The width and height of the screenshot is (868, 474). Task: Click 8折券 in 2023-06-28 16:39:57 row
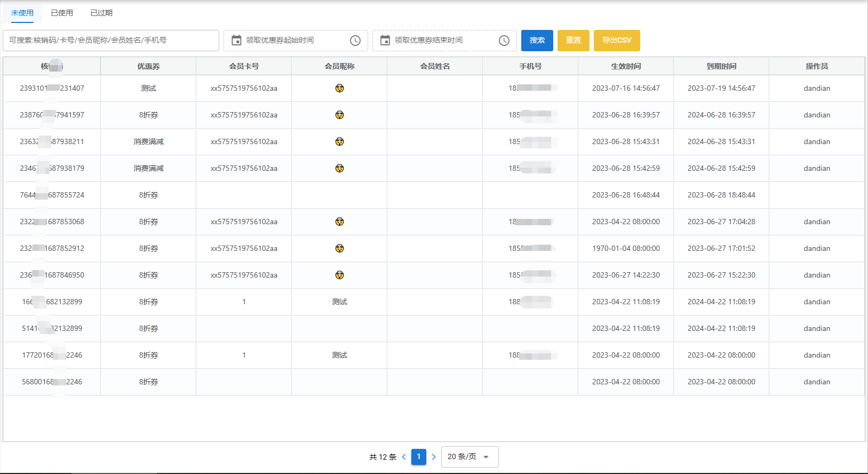click(x=148, y=115)
